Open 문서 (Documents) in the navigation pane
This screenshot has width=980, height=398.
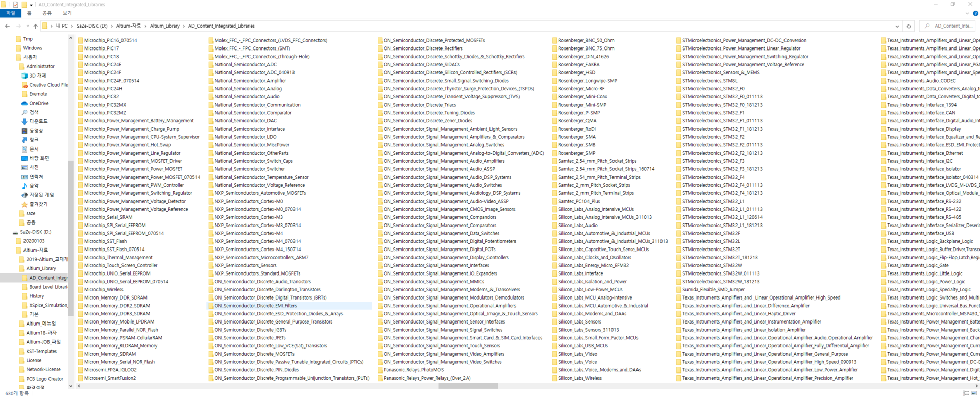coord(30,149)
